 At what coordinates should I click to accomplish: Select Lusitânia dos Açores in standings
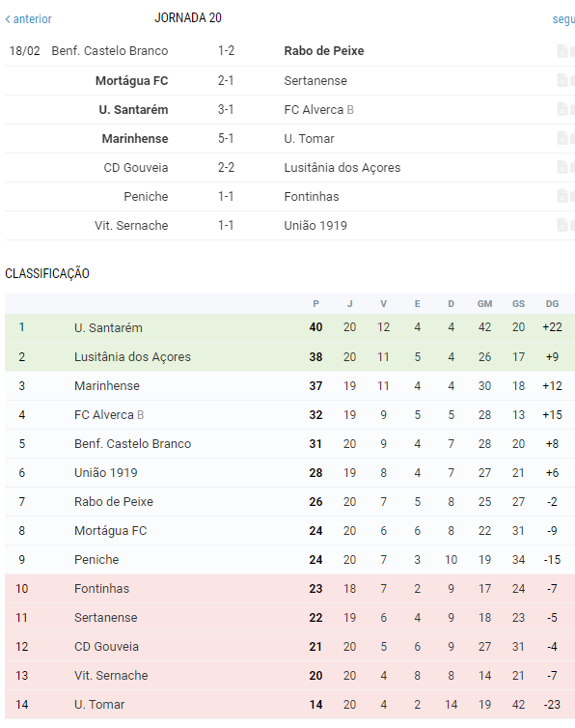pyautogui.click(x=132, y=356)
